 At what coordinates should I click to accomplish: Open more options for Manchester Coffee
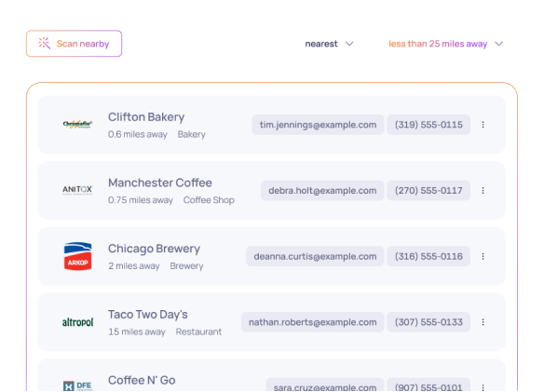483,191
